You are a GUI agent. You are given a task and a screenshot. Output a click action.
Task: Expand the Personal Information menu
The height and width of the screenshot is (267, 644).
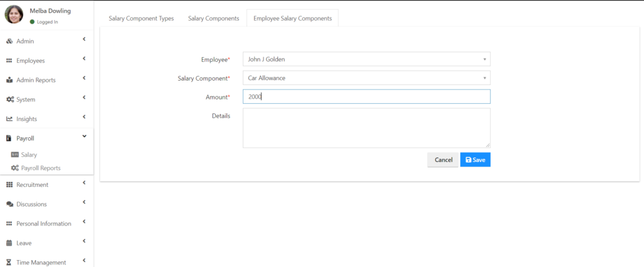(84, 222)
